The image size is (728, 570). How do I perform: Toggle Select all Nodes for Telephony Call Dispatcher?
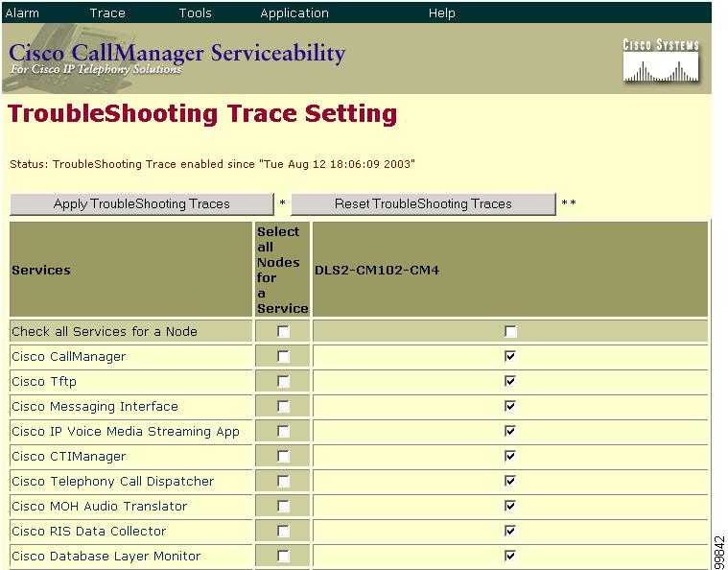point(283,482)
